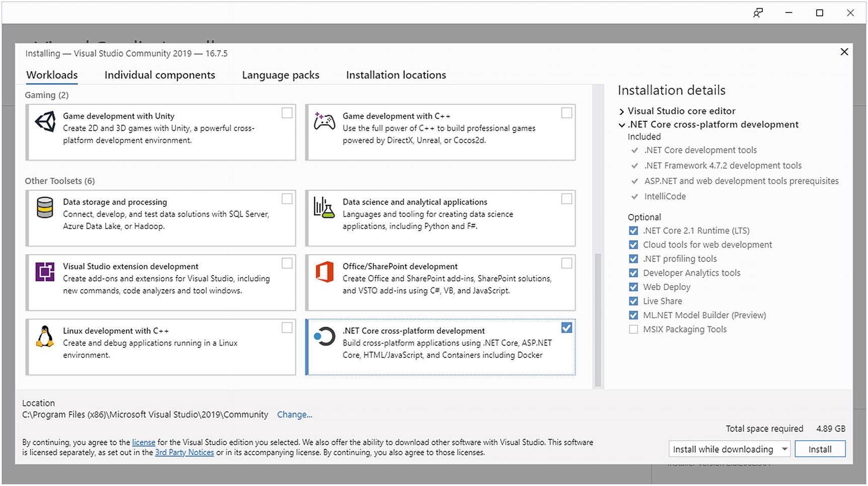Click the Install button
This screenshot has height=486, width=868.
(820, 449)
